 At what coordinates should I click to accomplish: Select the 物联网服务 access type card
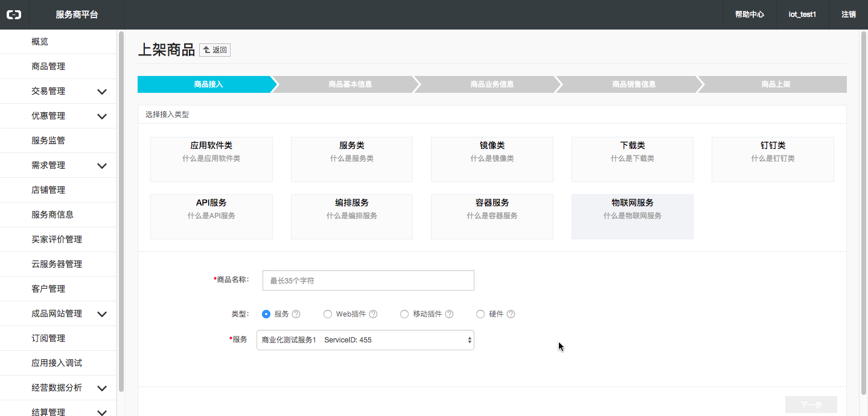632,216
